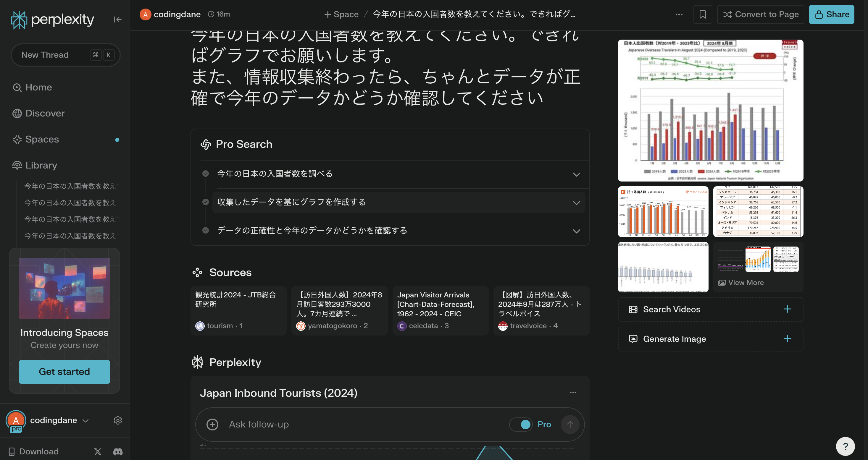
Task: Open the Spaces panel
Action: pyautogui.click(x=41, y=139)
